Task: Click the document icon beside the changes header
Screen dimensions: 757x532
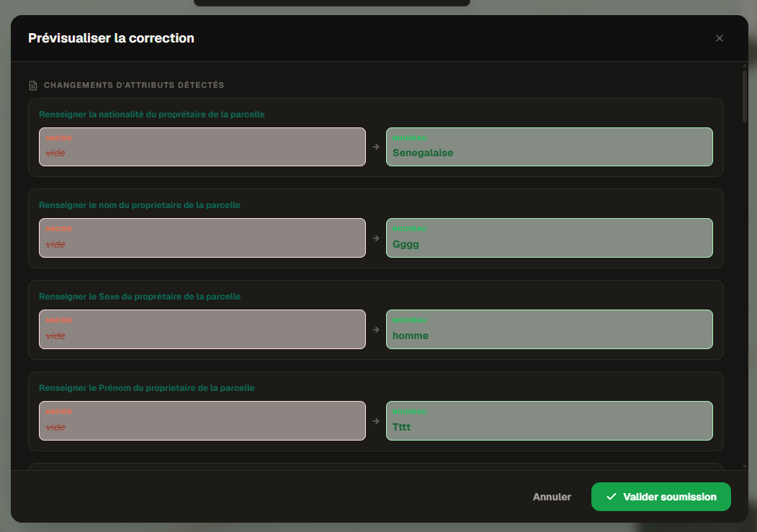Action: point(33,84)
